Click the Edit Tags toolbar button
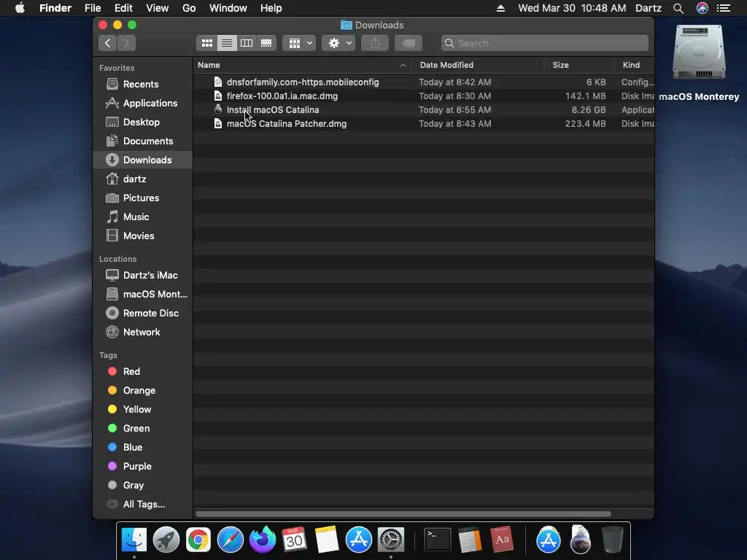Viewport: 747px width, 560px height. (409, 43)
